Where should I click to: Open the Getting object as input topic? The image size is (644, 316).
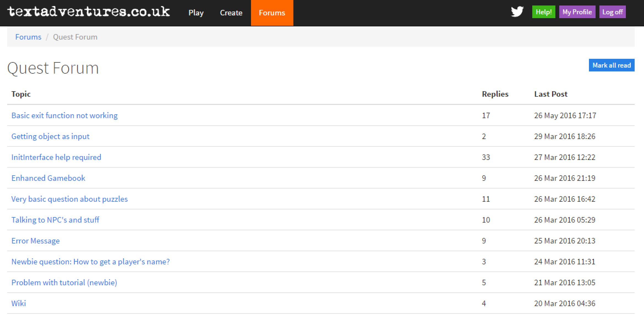50,136
